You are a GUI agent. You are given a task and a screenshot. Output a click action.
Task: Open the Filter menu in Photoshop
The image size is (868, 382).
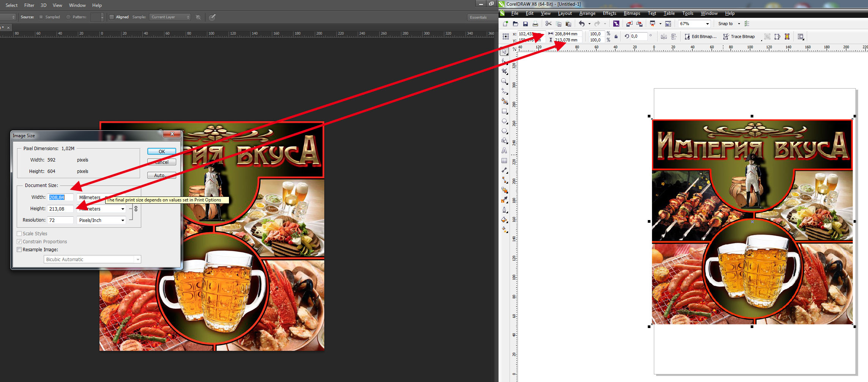29,5
